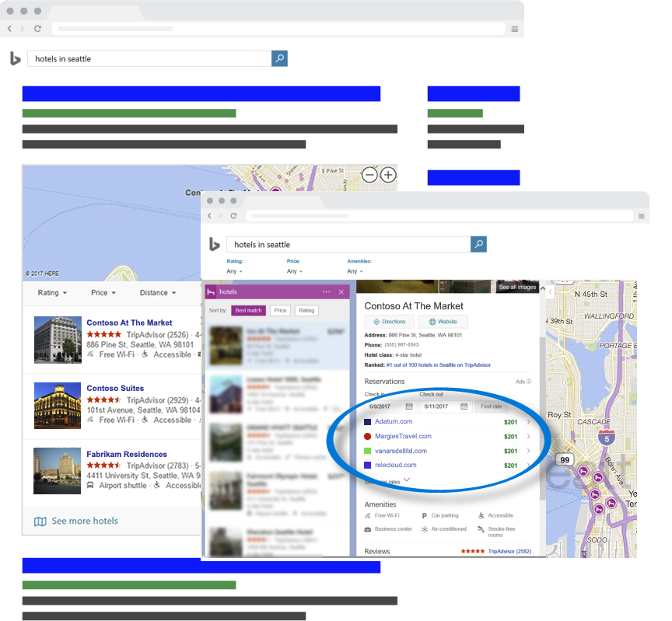The width and height of the screenshot is (672, 621).
Task: Open the Price Any dropdown in front window
Action: click(295, 271)
